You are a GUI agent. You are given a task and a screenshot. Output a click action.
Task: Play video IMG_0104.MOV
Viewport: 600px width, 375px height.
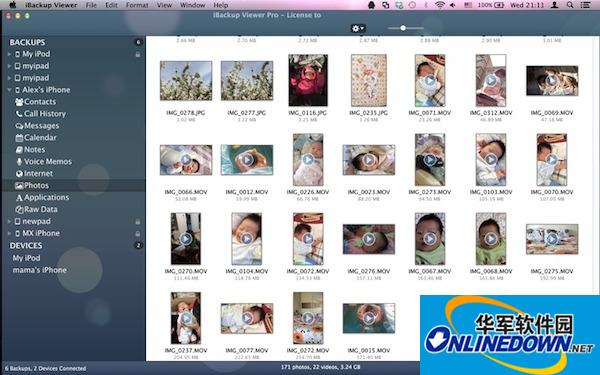pyautogui.click(x=247, y=239)
